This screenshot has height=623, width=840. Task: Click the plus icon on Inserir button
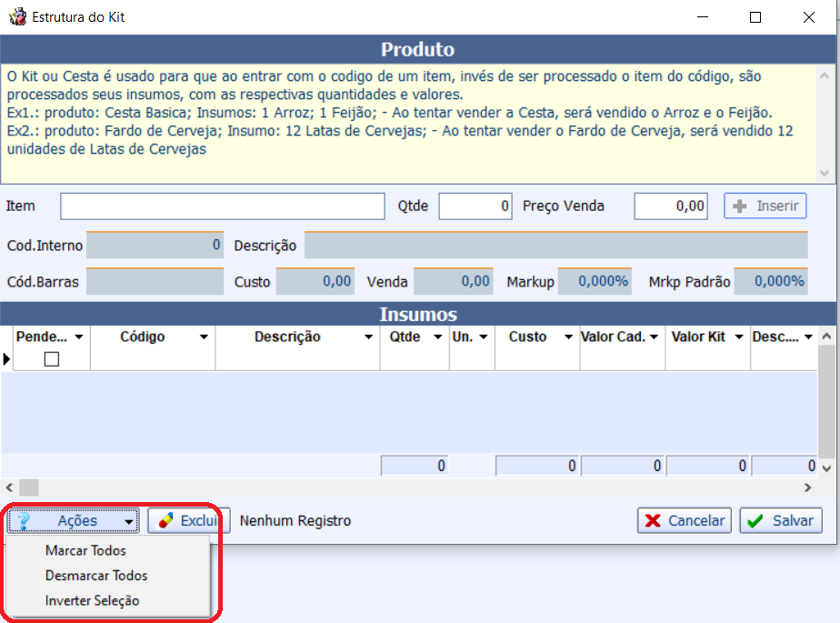(740, 206)
